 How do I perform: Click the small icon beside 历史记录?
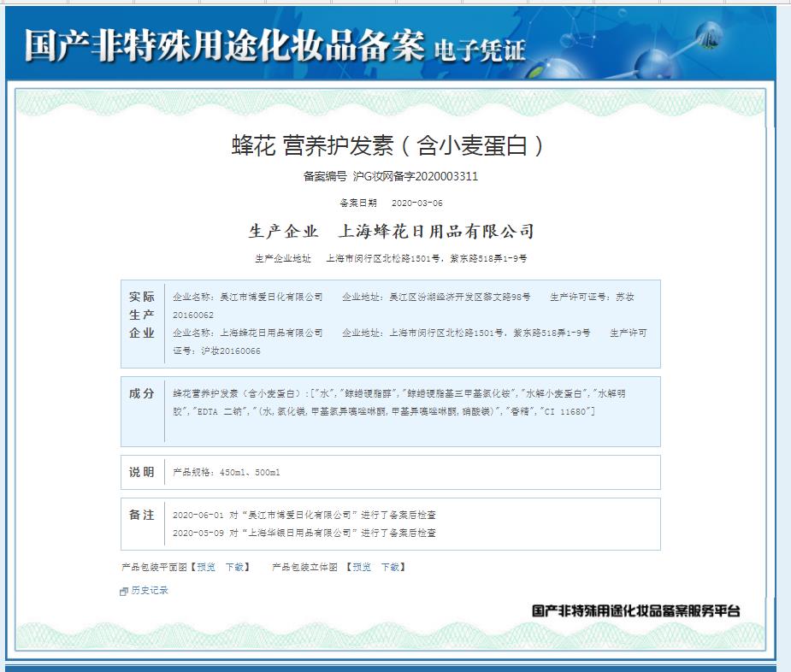[124, 591]
